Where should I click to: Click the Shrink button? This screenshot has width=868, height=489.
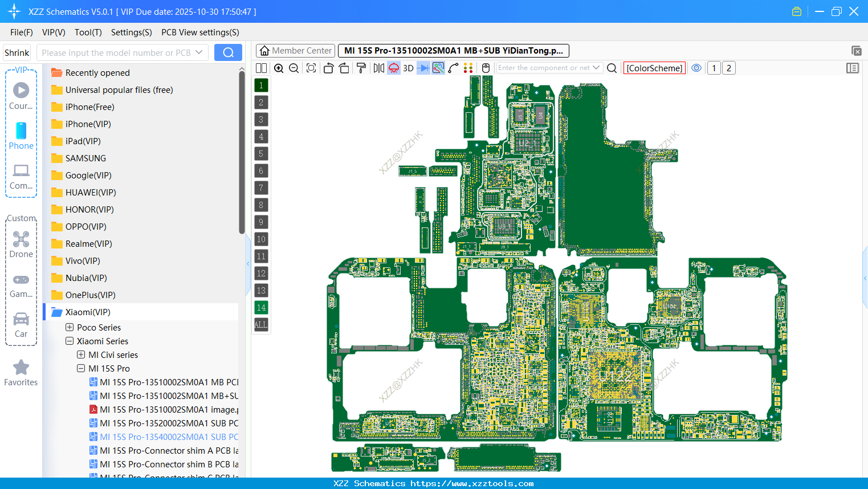coord(17,52)
